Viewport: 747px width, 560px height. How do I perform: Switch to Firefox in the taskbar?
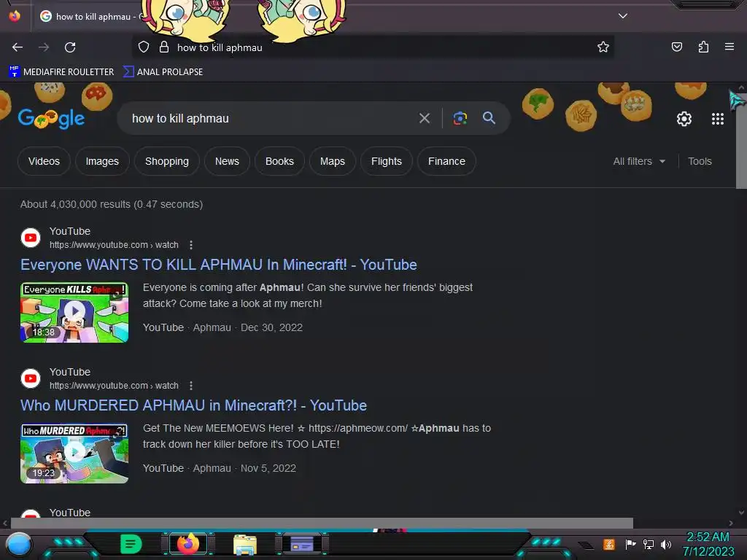click(187, 544)
